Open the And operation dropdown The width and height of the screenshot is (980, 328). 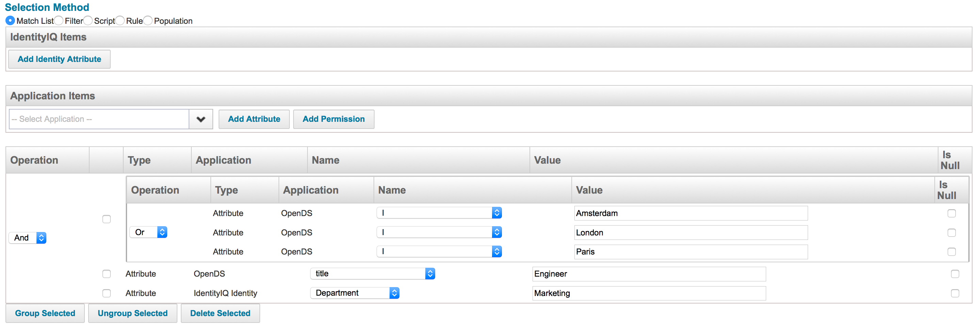(x=27, y=238)
